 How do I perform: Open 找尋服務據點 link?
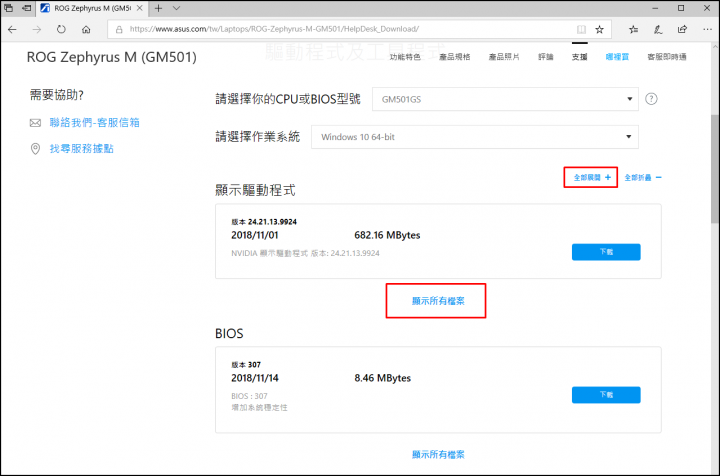(x=82, y=149)
